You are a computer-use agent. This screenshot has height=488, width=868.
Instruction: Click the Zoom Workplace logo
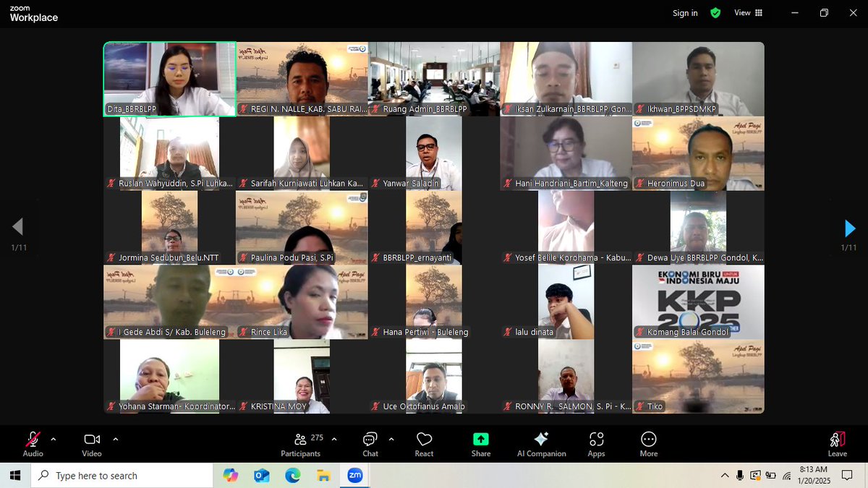[x=33, y=14]
